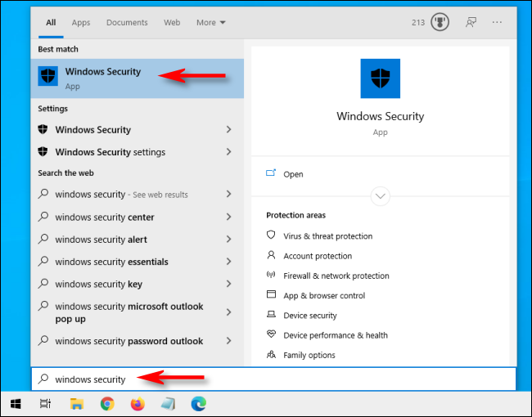
Task: Expand the More filter dropdown
Action: click(211, 23)
